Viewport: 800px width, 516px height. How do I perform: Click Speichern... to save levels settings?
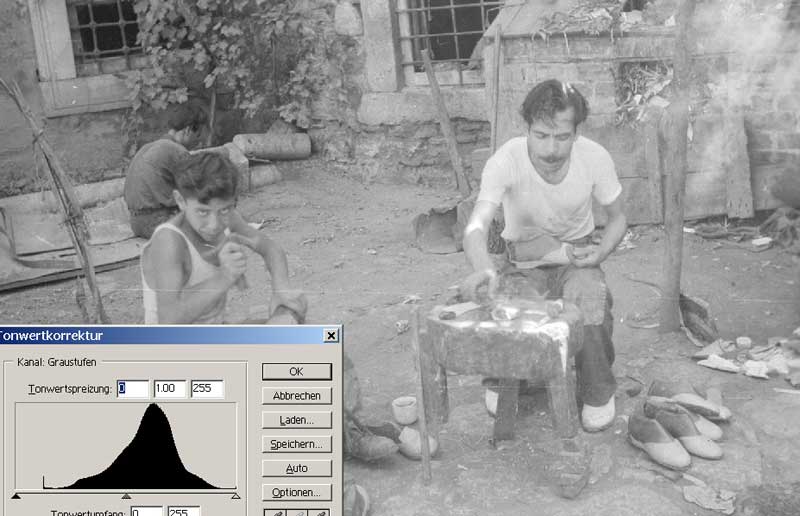[x=296, y=444]
